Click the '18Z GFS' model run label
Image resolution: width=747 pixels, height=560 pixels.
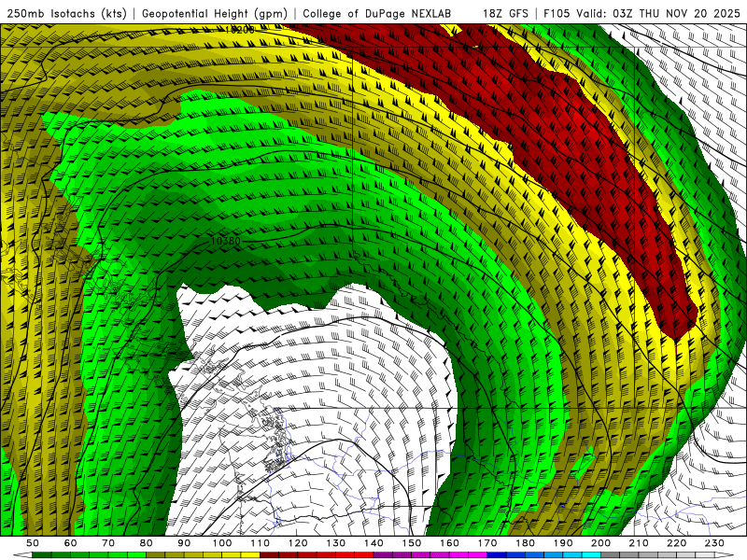[505, 14]
